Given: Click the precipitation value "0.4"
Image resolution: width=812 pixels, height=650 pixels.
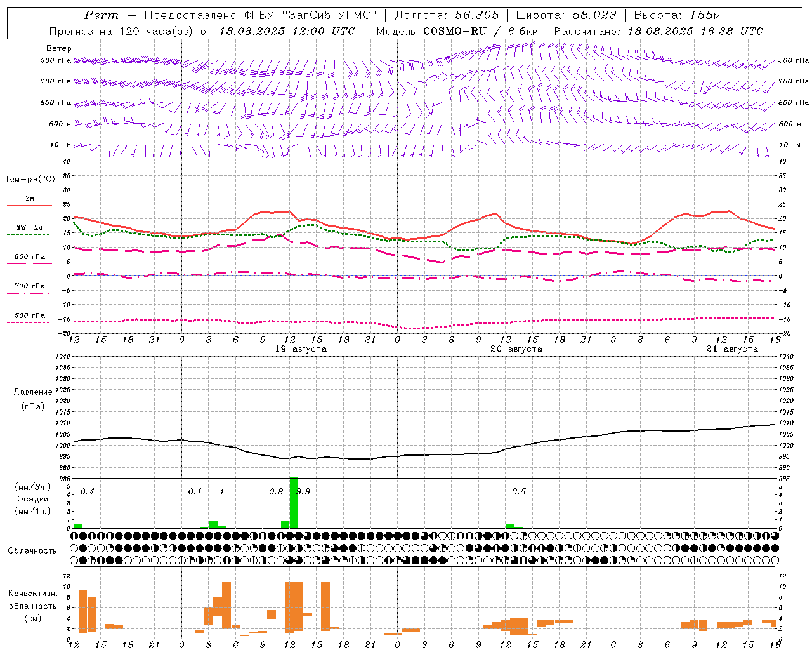Looking at the screenshot, I should point(87,492).
